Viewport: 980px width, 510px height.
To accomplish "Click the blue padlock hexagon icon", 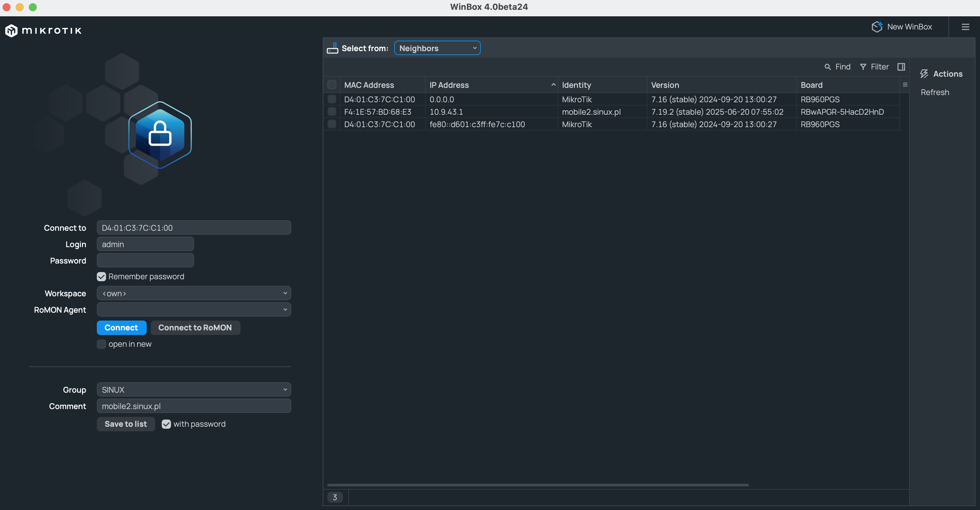I will click(x=160, y=135).
